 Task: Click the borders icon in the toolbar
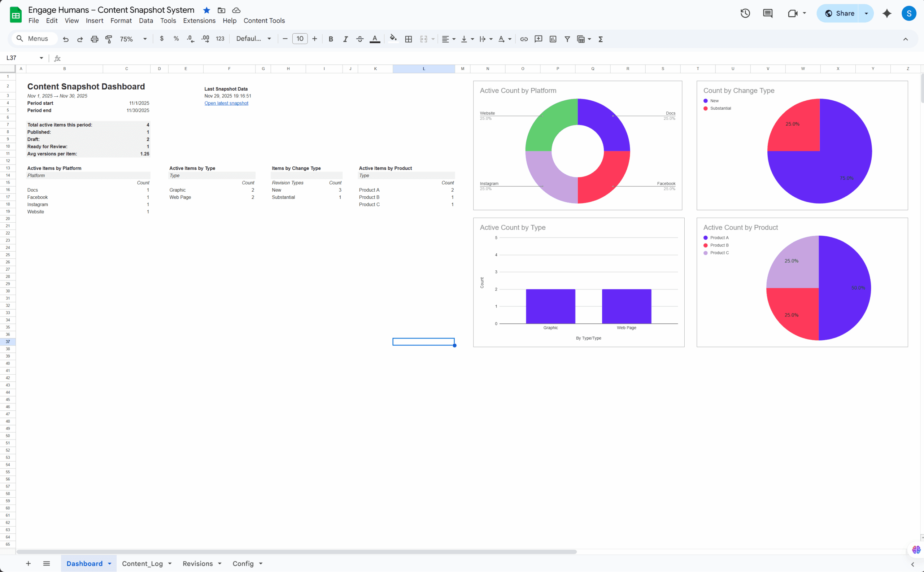pyautogui.click(x=408, y=39)
